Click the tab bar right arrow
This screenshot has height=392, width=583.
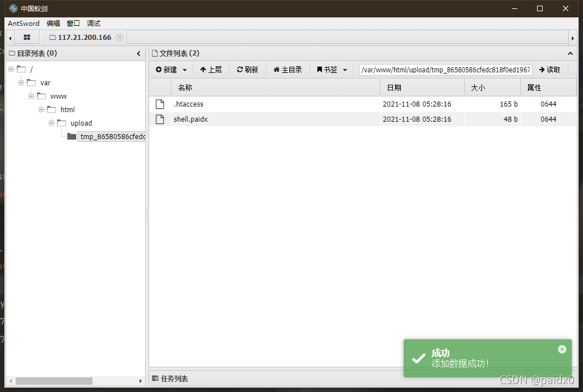(x=572, y=38)
